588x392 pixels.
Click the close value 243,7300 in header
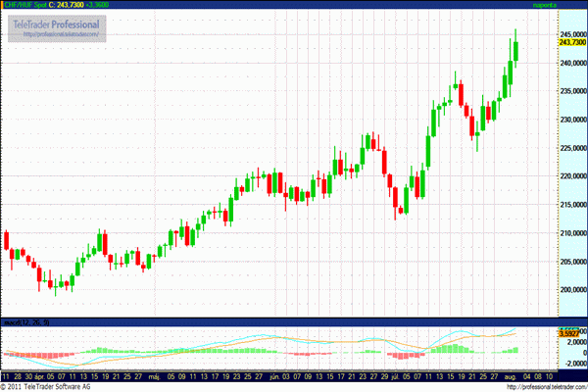[x=69, y=7]
